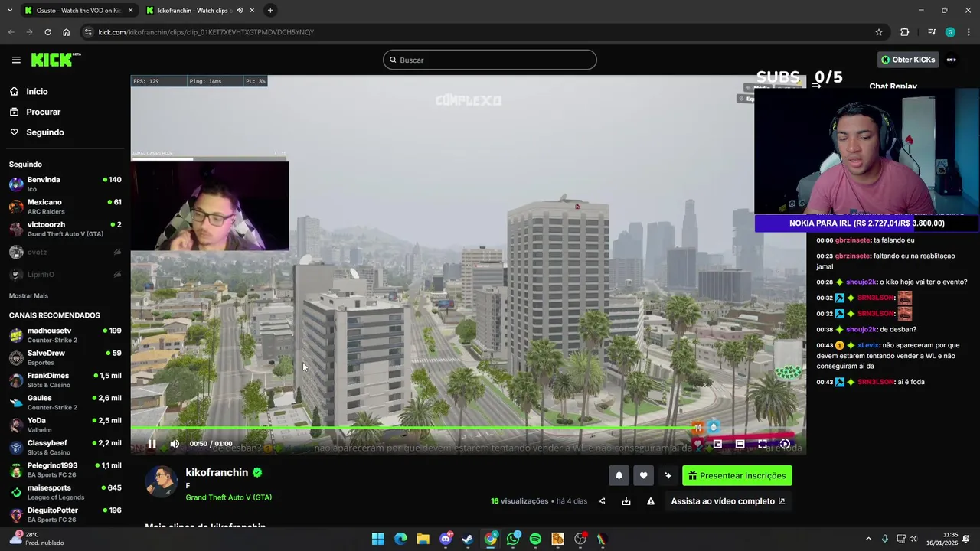The image size is (980, 551).
Task: Toggle theater mode view
Action: point(740,444)
